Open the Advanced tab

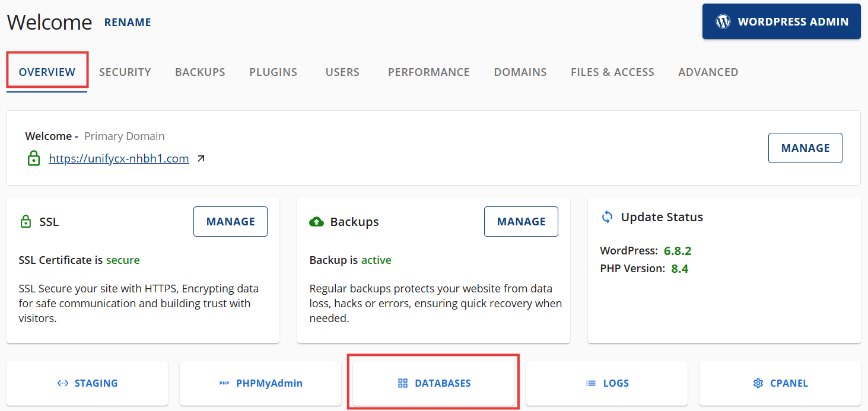(708, 72)
